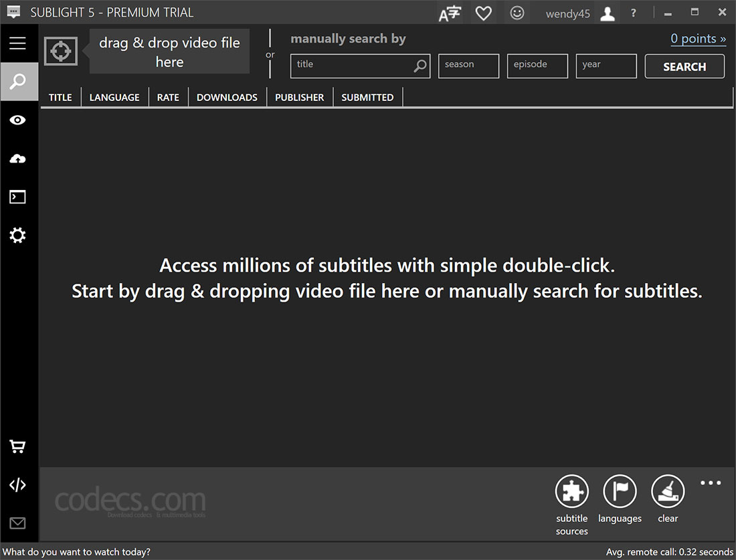Open languages flag icon
This screenshot has width=736, height=560.
coord(620,491)
